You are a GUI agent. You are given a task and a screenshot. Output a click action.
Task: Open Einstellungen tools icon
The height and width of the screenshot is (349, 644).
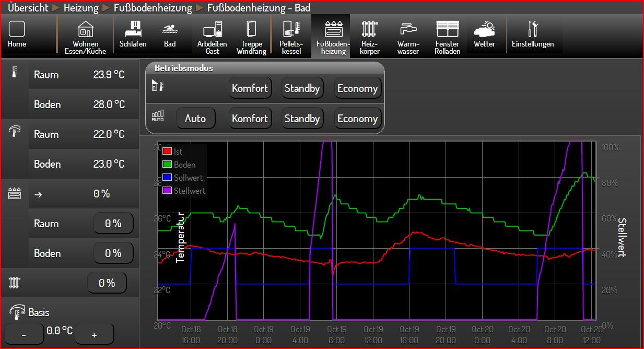(x=533, y=34)
